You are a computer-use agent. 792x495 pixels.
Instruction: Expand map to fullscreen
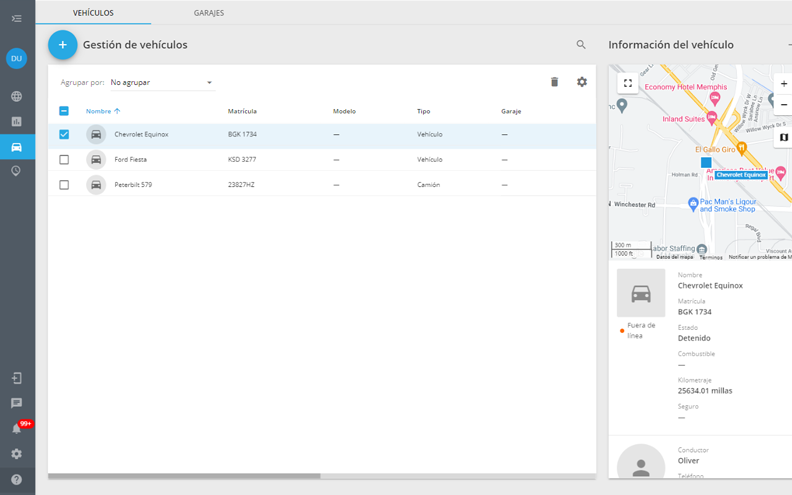pyautogui.click(x=627, y=84)
